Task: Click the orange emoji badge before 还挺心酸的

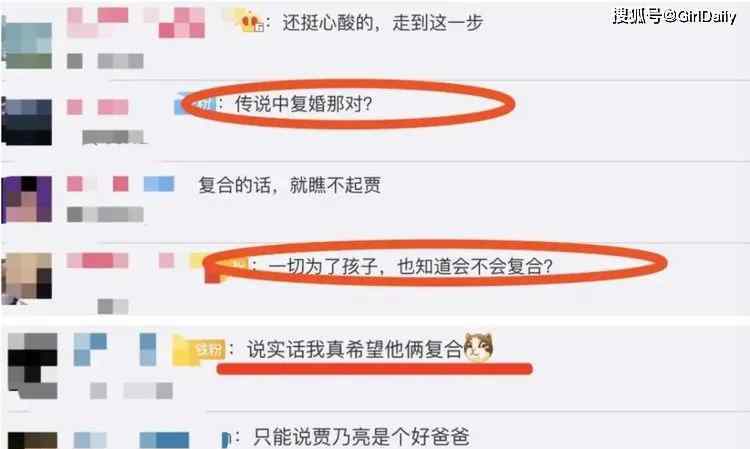Action: 250,22
